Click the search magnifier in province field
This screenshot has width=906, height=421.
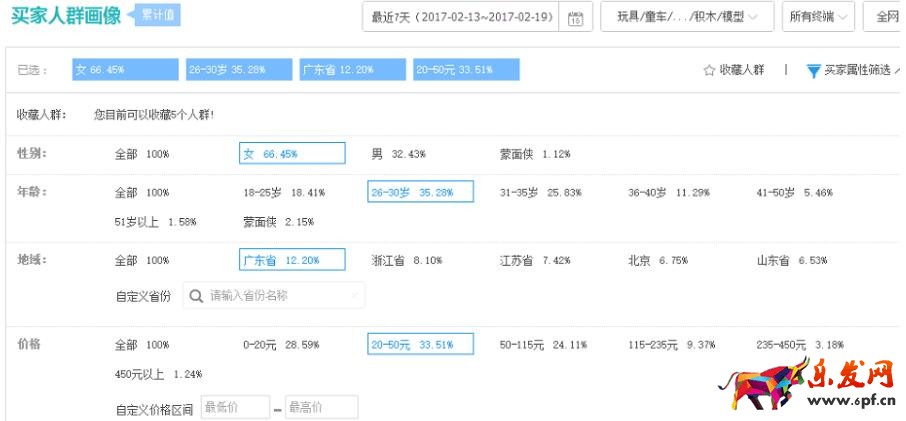coord(197,296)
